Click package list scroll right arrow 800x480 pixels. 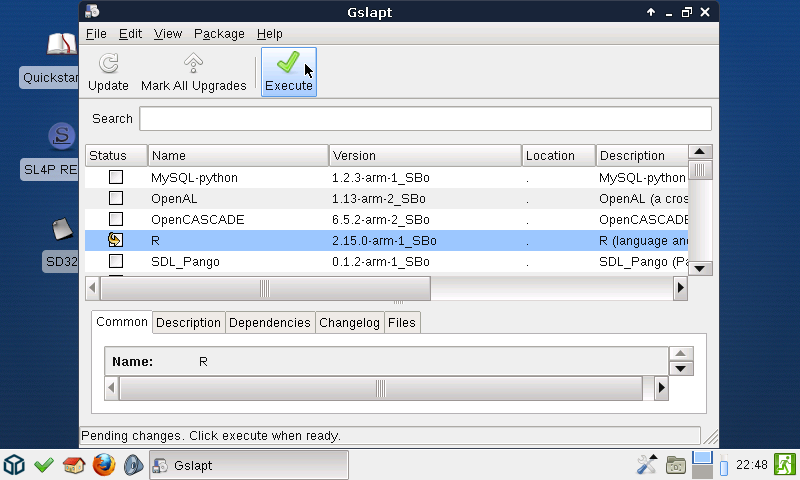click(x=680, y=288)
